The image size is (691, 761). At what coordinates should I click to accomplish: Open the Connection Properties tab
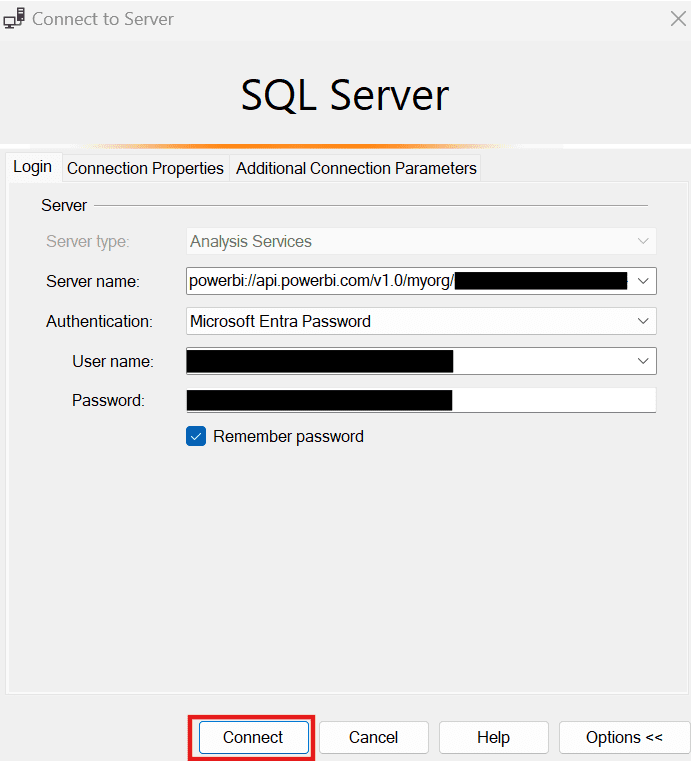click(x=145, y=168)
